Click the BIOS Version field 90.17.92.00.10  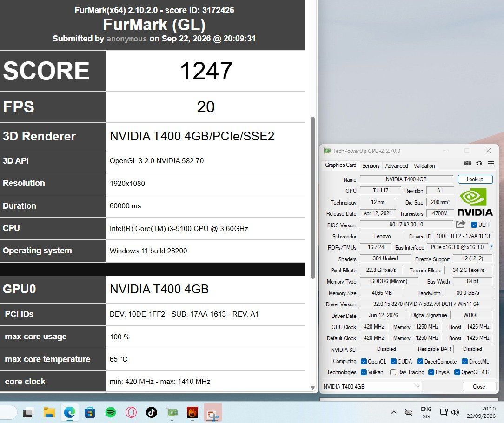[406, 225]
